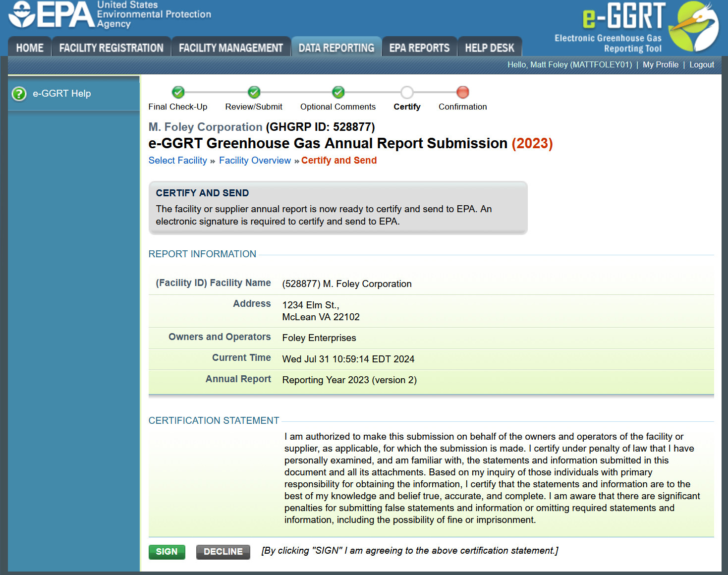Go to the HOME tab
The width and height of the screenshot is (728, 575).
(x=30, y=48)
